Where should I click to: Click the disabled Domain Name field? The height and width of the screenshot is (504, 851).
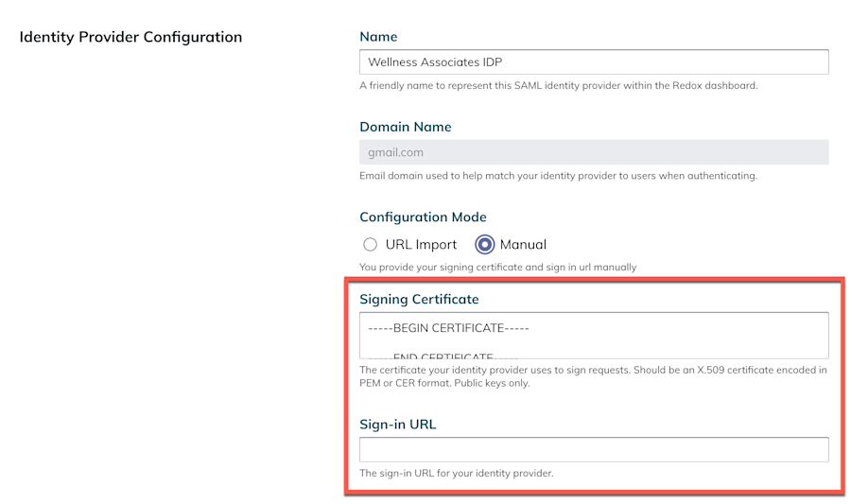[x=594, y=152]
